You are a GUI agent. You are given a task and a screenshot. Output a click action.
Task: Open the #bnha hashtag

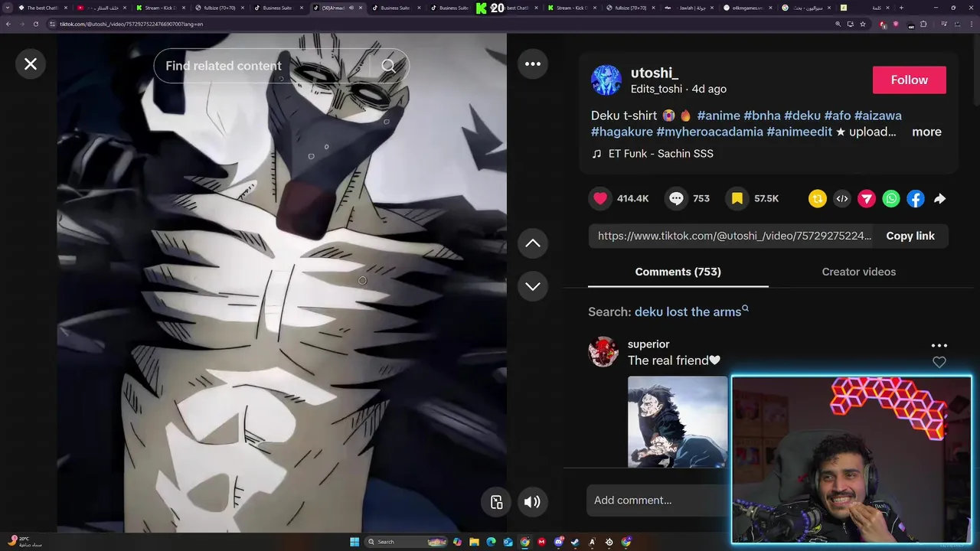point(762,116)
